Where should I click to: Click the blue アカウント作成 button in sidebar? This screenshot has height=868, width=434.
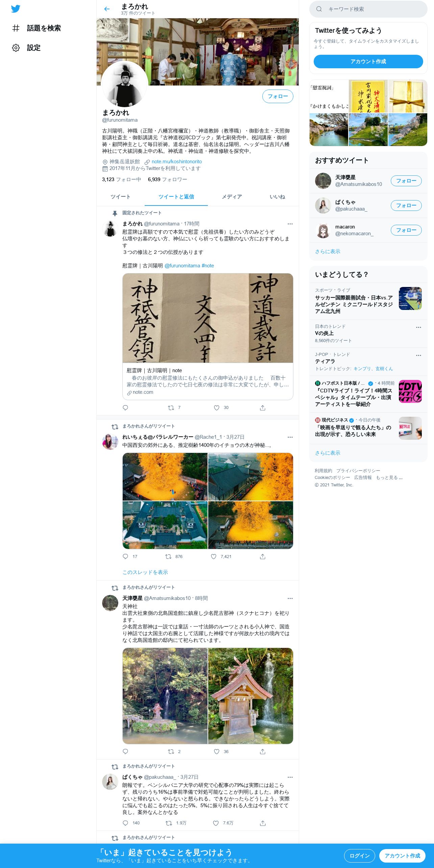(x=368, y=62)
